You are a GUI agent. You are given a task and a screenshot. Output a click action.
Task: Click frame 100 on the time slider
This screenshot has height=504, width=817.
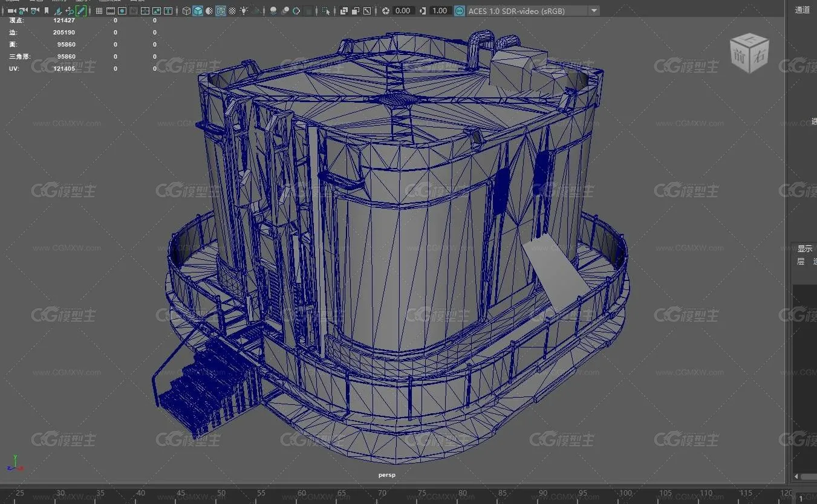[625, 494]
